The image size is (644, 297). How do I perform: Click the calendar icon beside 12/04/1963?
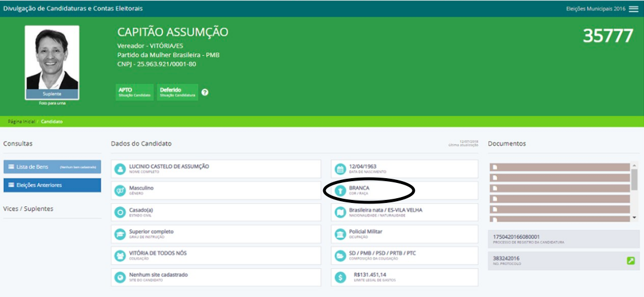[340, 169]
